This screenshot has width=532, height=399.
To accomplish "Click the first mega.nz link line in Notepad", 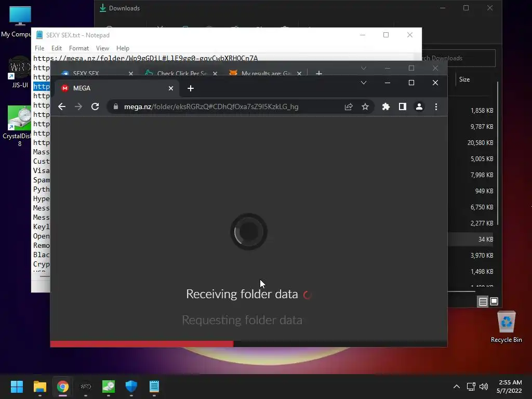I will click(x=145, y=58).
